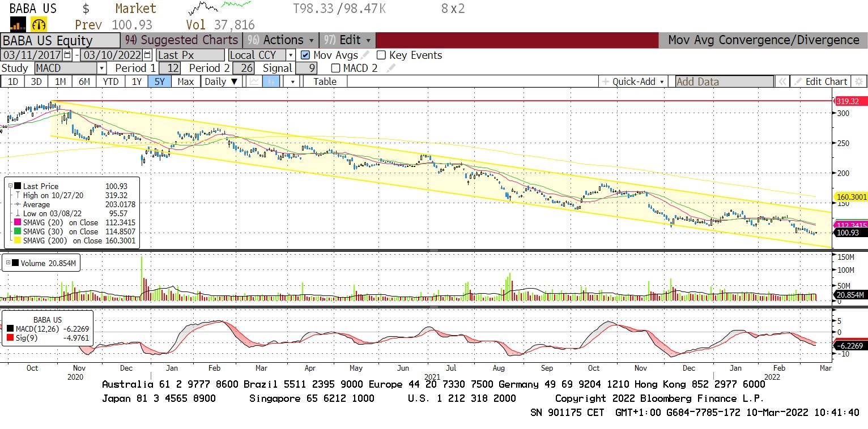Click the Vol 37,816 quote text
The height and width of the screenshot is (429, 868).
pyautogui.click(x=220, y=25)
